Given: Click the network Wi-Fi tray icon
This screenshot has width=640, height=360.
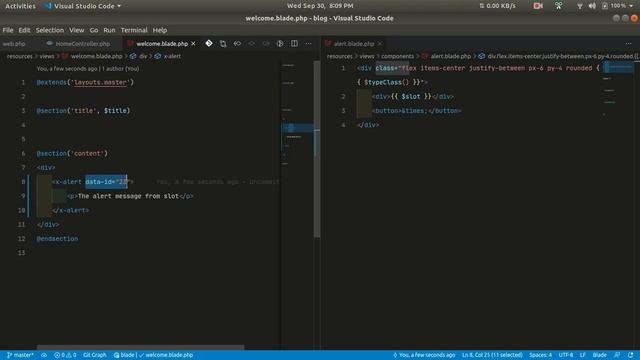Looking at the screenshot, I should pyautogui.click(x=580, y=6).
